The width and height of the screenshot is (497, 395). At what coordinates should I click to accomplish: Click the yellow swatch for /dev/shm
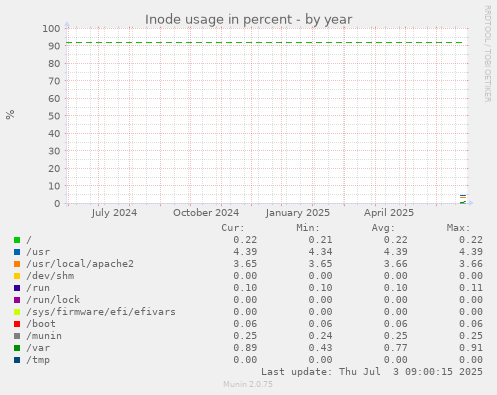[17, 276]
